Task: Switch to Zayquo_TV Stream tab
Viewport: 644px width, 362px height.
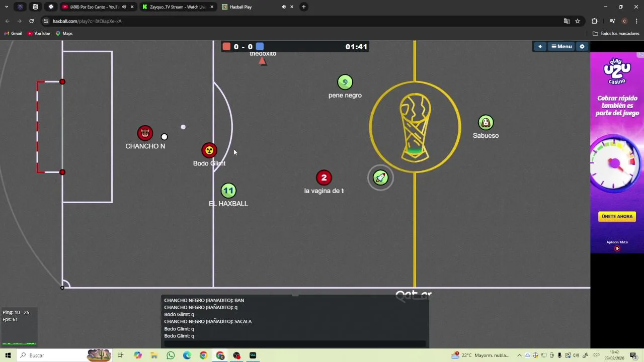Action: click(x=178, y=7)
